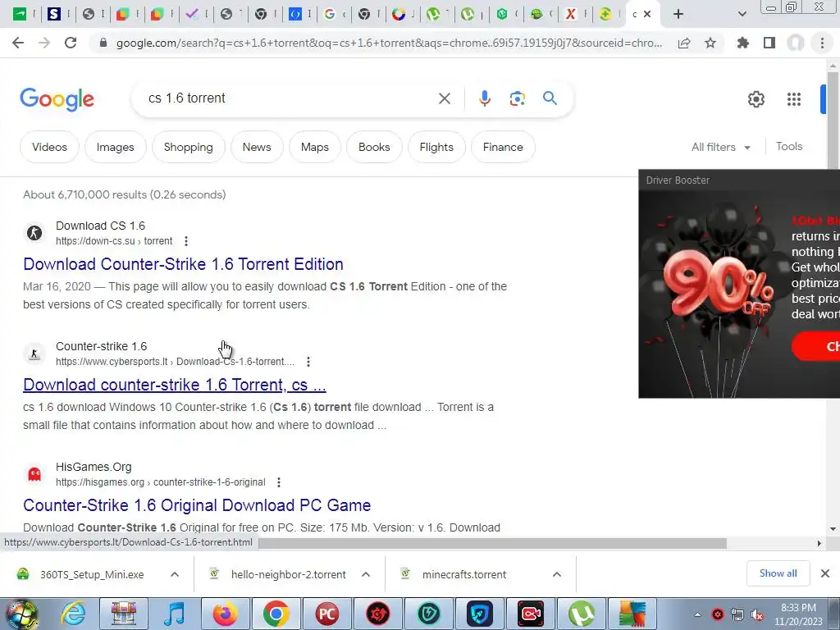This screenshot has height=630, width=840.
Task: Click the horizontal scrollbar thumb
Action: click(492, 543)
